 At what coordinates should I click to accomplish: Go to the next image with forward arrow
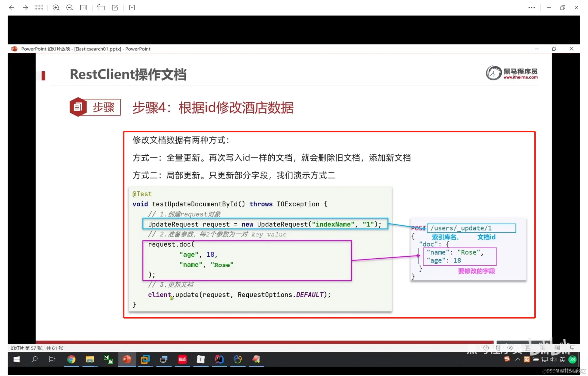pos(25,8)
